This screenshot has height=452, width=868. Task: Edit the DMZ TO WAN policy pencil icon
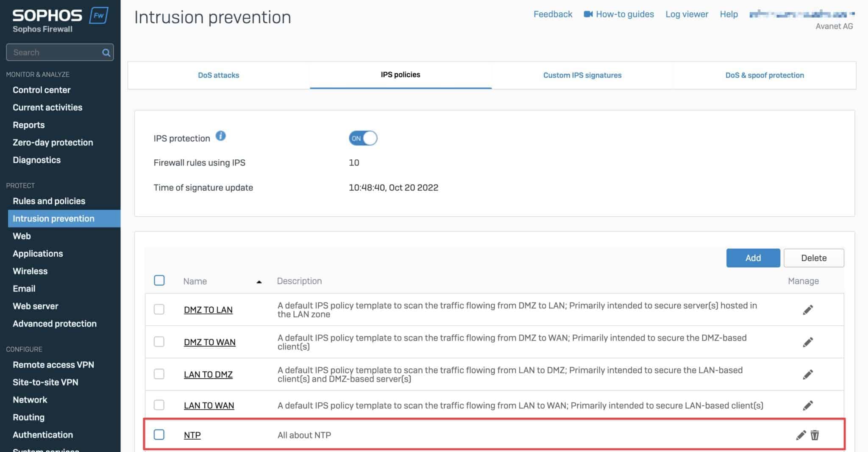807,341
